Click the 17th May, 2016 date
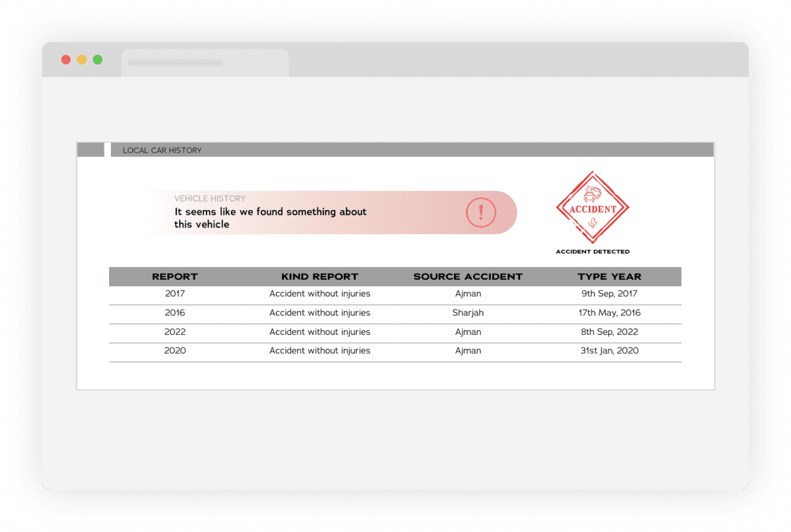791x532 pixels. coord(609,313)
